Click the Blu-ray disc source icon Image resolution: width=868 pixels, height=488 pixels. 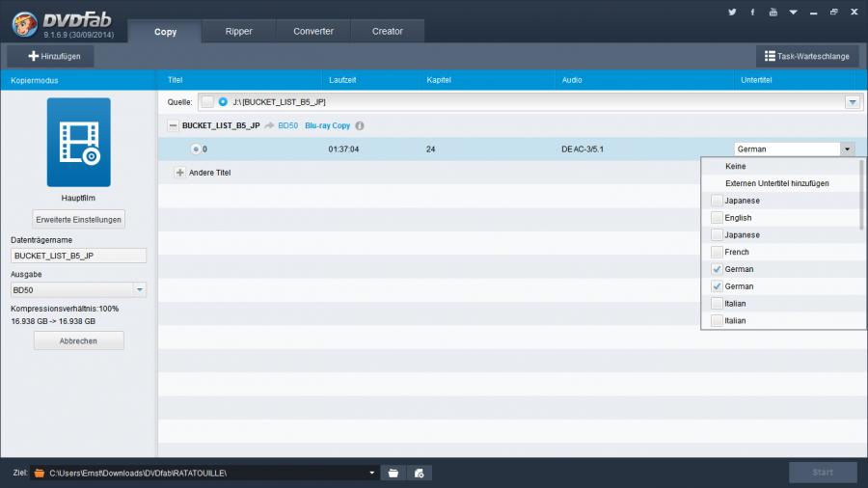point(223,101)
